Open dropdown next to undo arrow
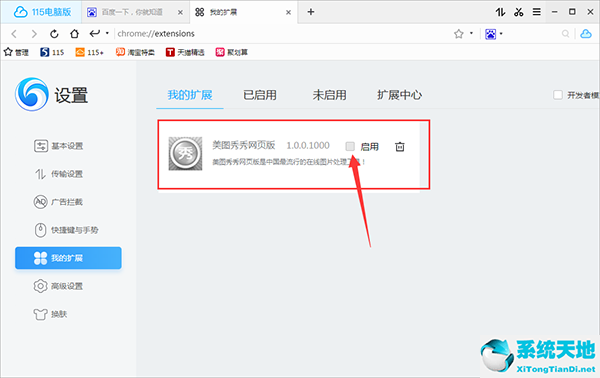Screen dimensions: 600x378 pyautogui.click(x=107, y=33)
